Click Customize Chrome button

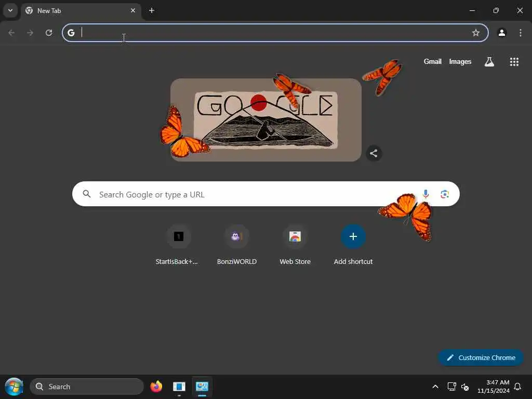click(481, 357)
